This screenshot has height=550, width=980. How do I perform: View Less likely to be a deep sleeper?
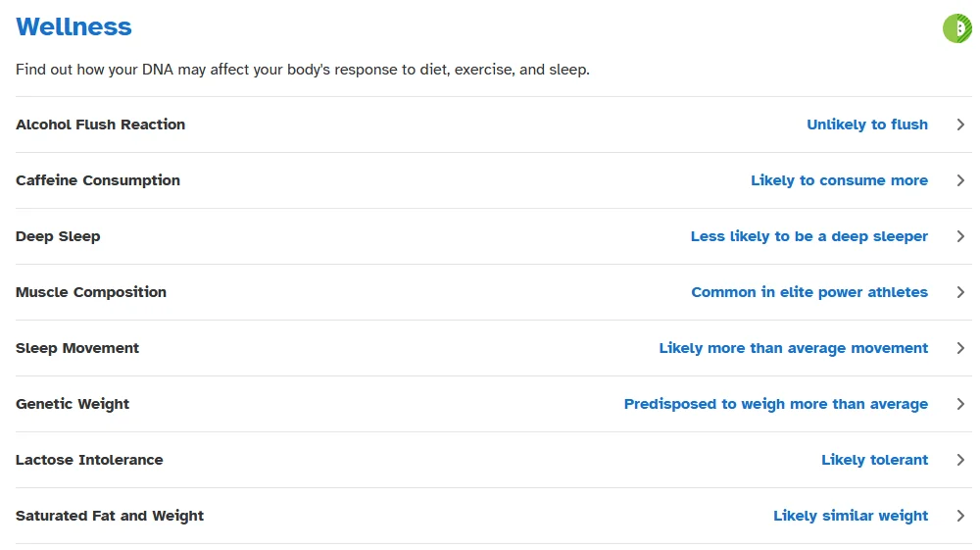coord(808,236)
